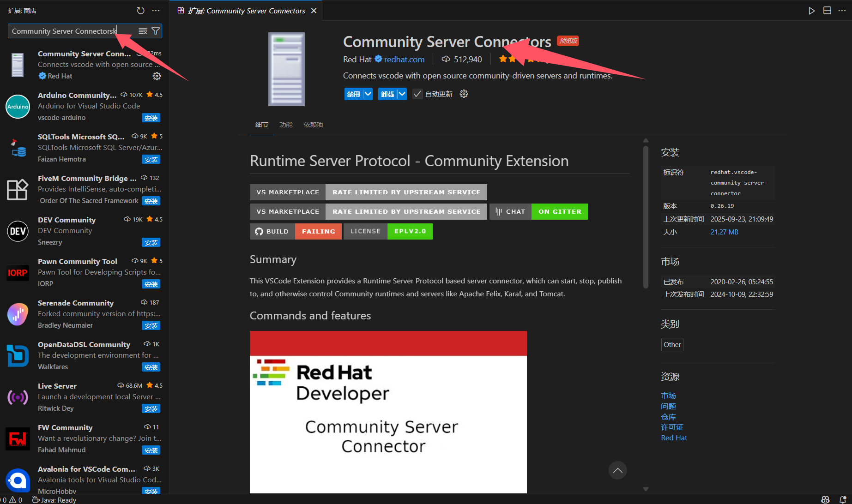Open the redhat.com publisher link
The height and width of the screenshot is (504, 852).
(404, 59)
